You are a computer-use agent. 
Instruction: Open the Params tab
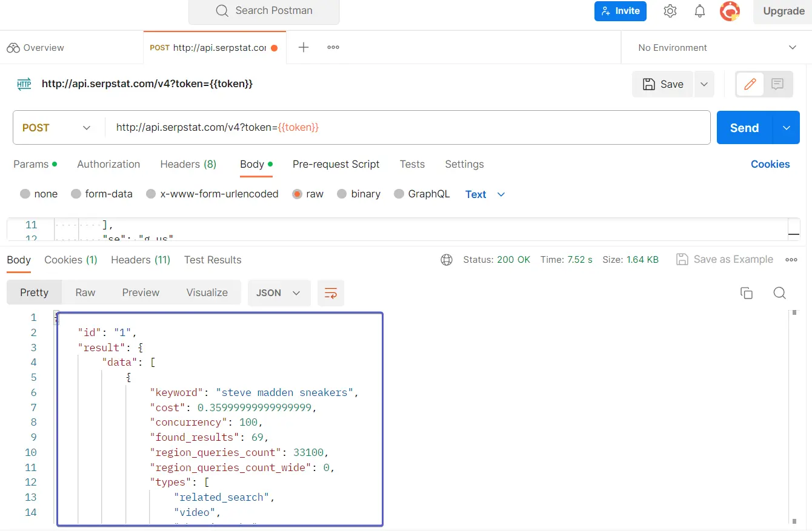click(35, 164)
